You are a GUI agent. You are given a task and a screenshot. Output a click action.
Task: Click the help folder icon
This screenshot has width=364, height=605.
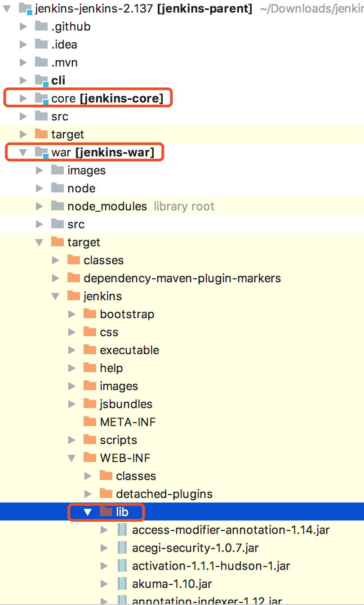pos(90,368)
